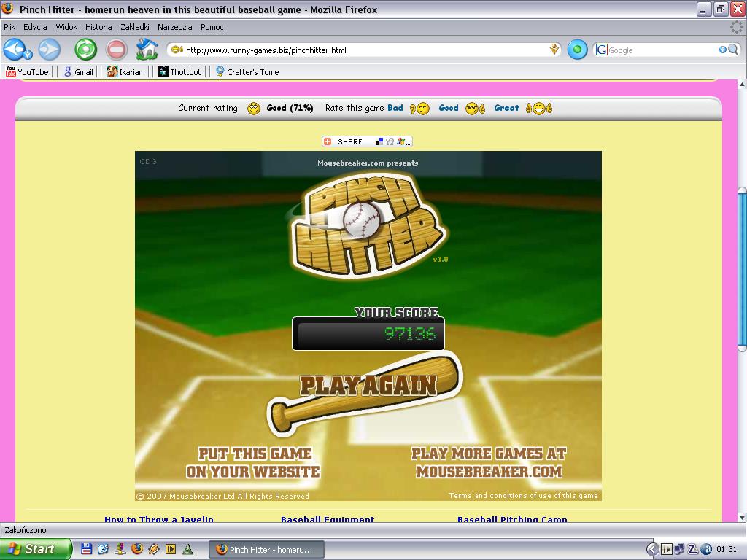
Task: Click PLAY MORE GAMES AT MOUSEBREAKER.COM
Action: (489, 463)
